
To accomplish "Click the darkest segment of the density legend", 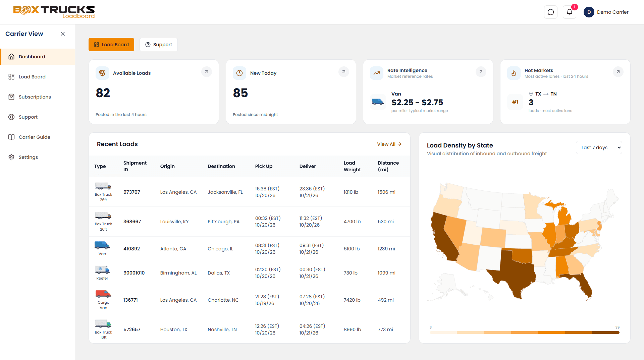I will [x=606, y=333].
